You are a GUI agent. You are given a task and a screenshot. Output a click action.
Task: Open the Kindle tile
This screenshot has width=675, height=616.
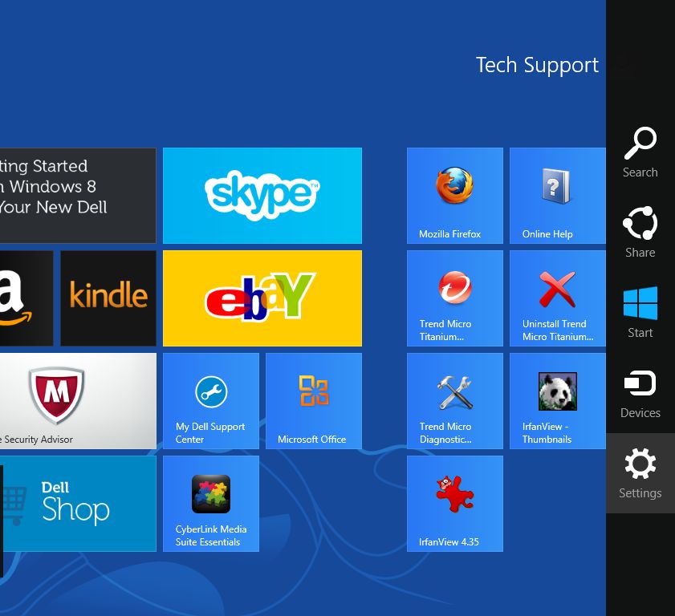pos(108,298)
